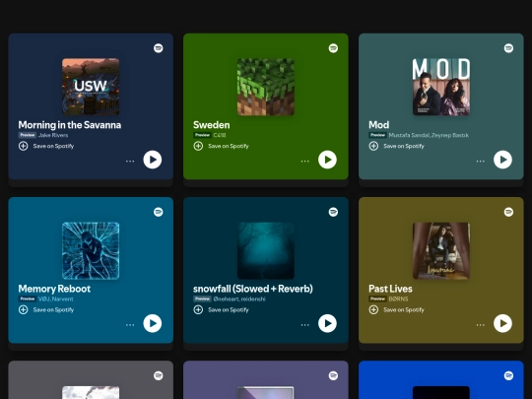Image resolution: width=532 pixels, height=399 pixels.
Task: Open artists Mustafa Sandal, Zeynep Bastık
Action: click(x=429, y=135)
